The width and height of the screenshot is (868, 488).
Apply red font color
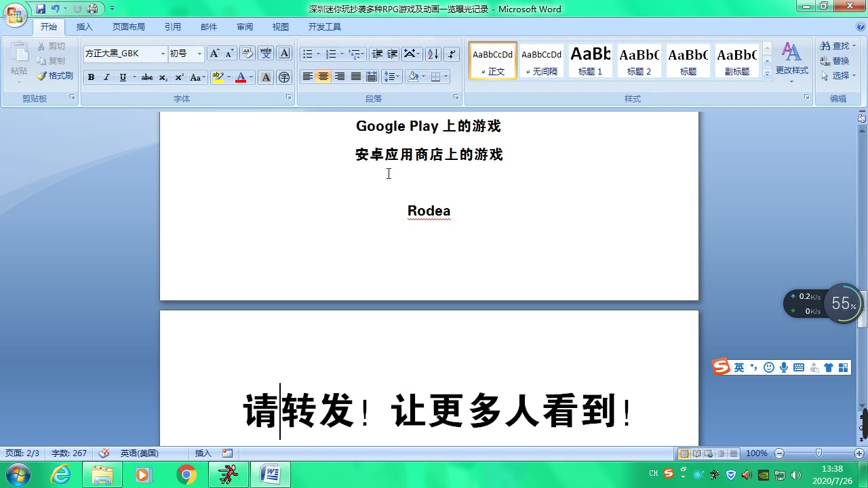241,77
